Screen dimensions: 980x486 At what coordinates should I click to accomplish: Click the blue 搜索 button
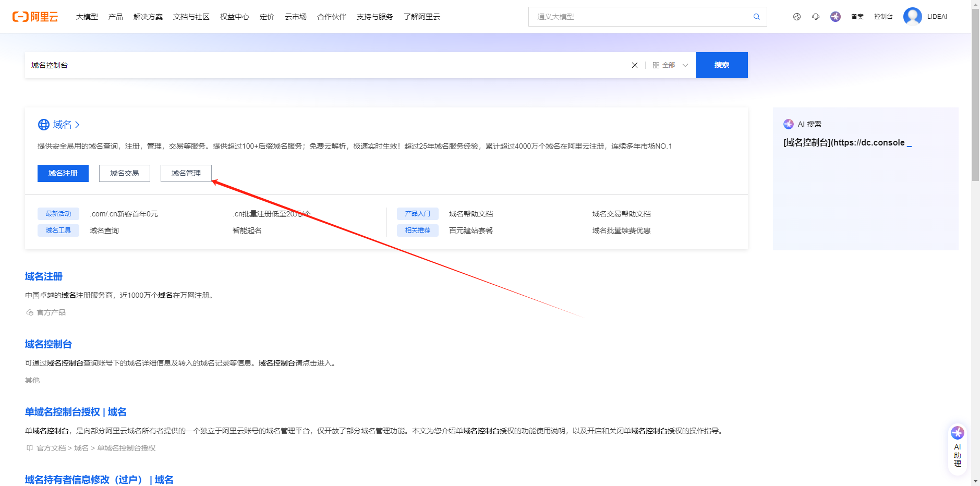(x=721, y=65)
